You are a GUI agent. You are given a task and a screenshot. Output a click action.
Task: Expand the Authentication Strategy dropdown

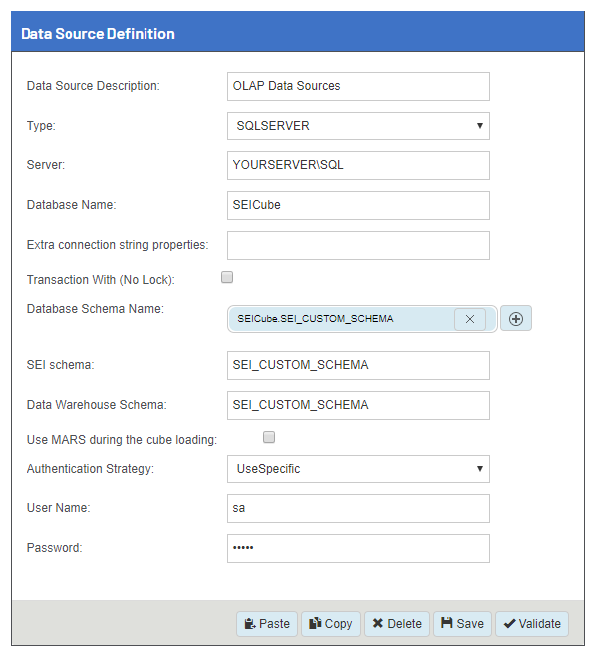coord(358,469)
